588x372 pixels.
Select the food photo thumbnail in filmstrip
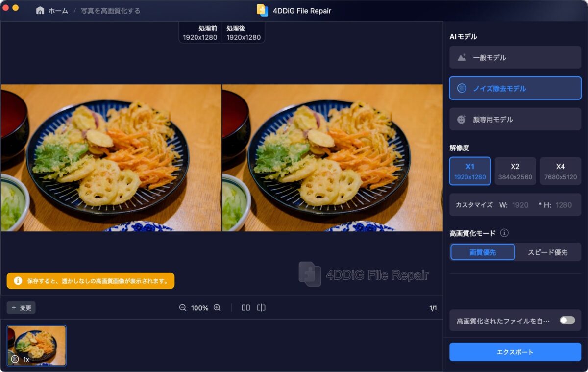[x=37, y=346]
